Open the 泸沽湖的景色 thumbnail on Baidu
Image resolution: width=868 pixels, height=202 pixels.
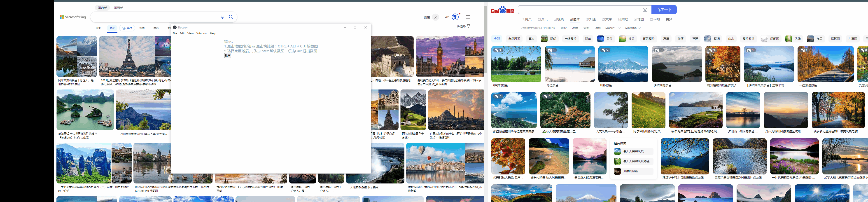(x=677, y=64)
